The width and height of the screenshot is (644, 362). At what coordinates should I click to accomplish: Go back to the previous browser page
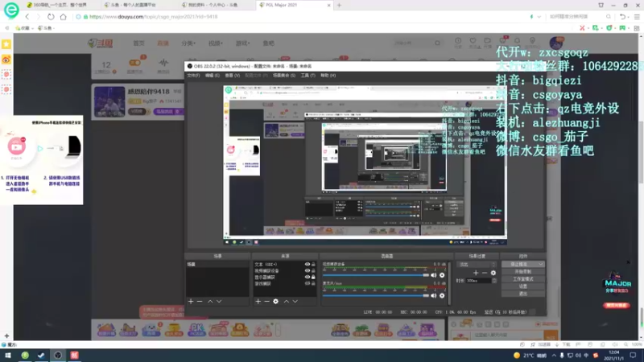click(27, 17)
